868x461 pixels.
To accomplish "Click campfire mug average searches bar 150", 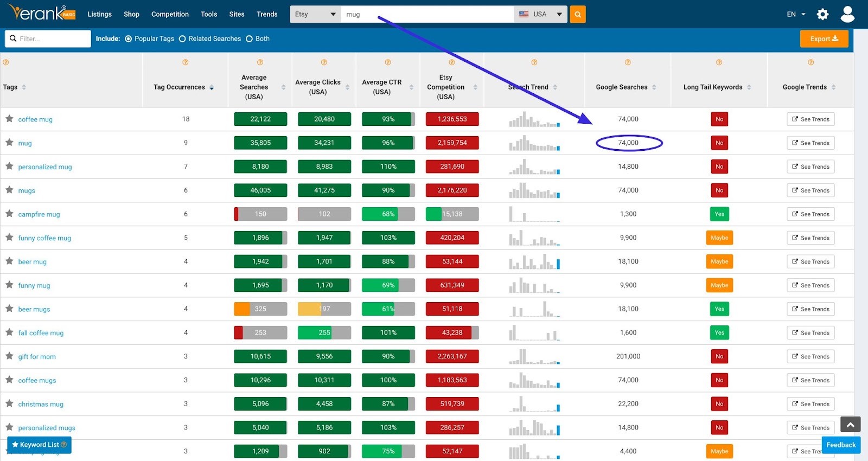I will [x=260, y=214].
